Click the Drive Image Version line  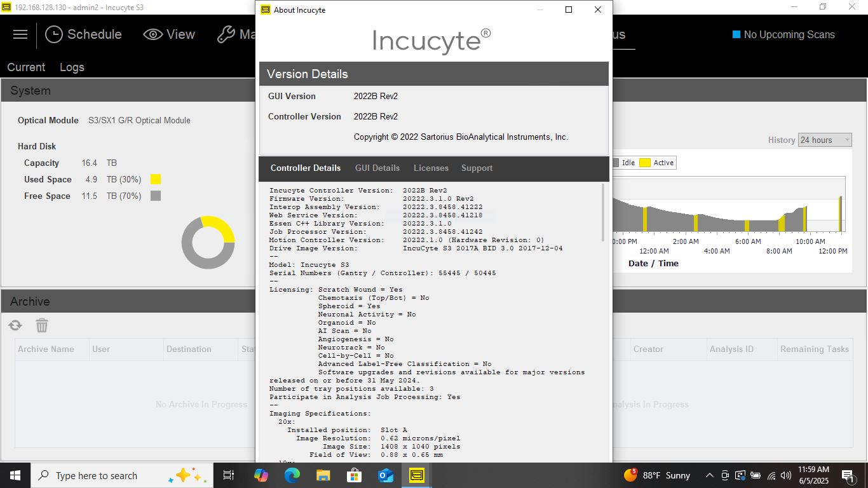click(416, 248)
